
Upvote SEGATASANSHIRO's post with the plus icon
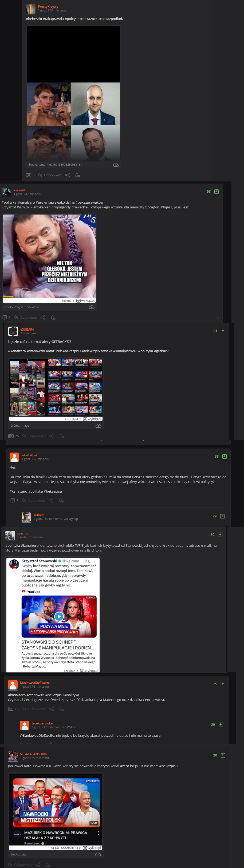[x=222, y=755]
